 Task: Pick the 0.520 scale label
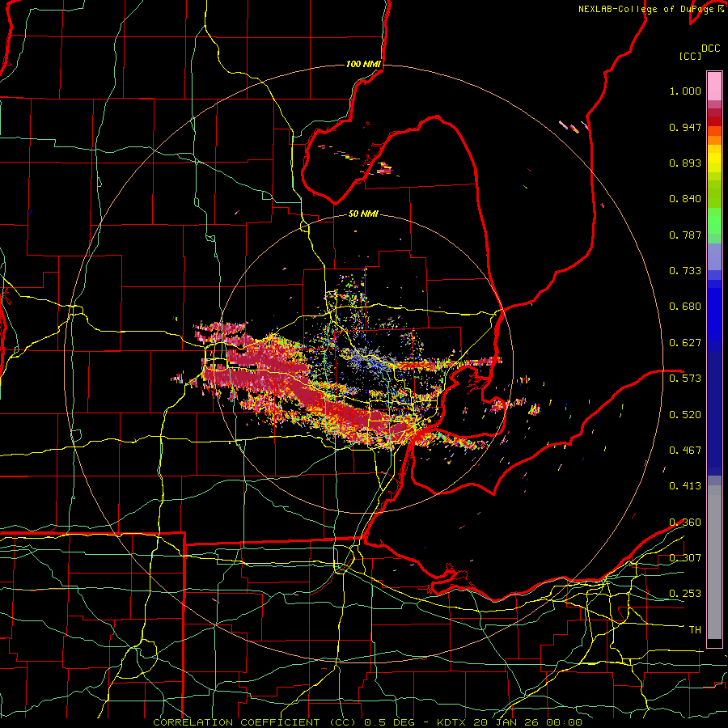[x=685, y=414]
